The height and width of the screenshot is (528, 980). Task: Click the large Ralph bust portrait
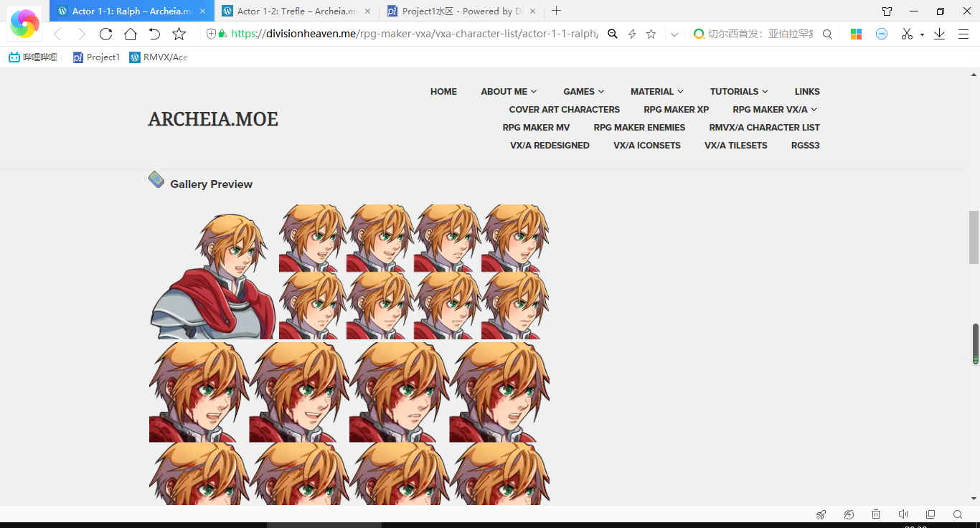pyautogui.click(x=212, y=276)
